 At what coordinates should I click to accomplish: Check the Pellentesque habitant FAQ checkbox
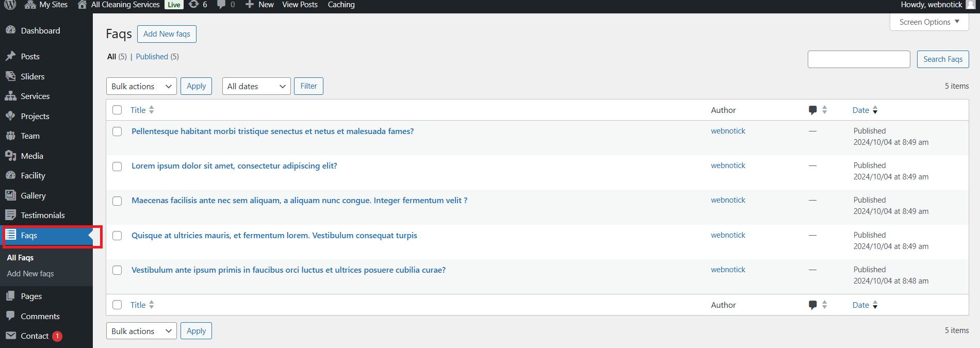coord(117,131)
